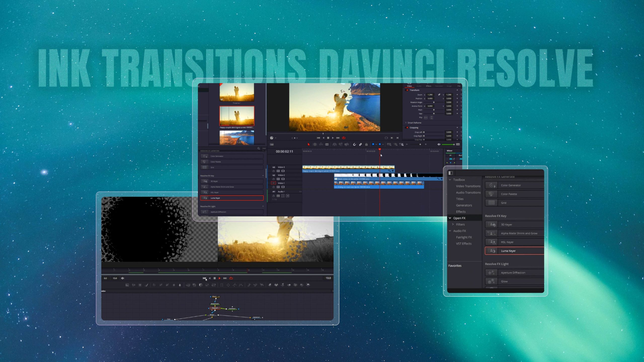Select Video Transitions in the Toolbox
644x362 pixels.
(x=468, y=186)
